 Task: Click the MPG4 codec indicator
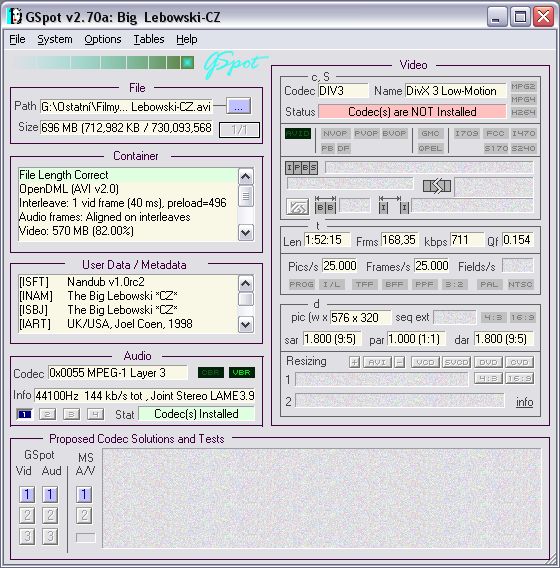(523, 99)
